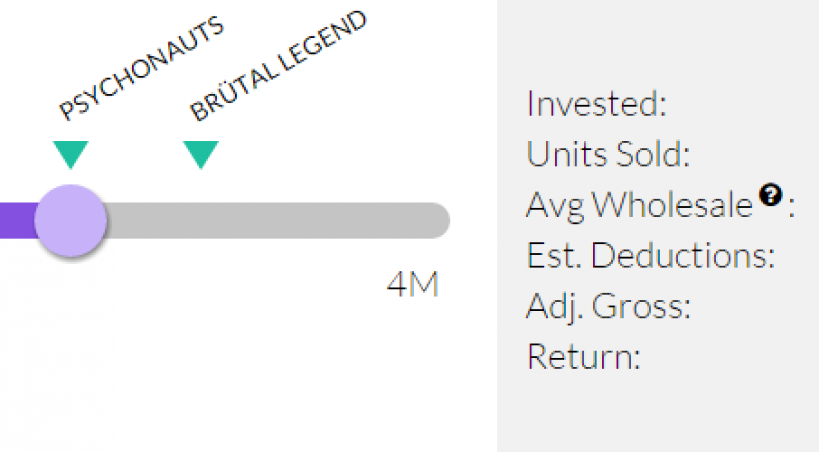Click the empty value space right of Units Sold
Screen dimensions: 819x452
pyautogui.click(x=750, y=154)
